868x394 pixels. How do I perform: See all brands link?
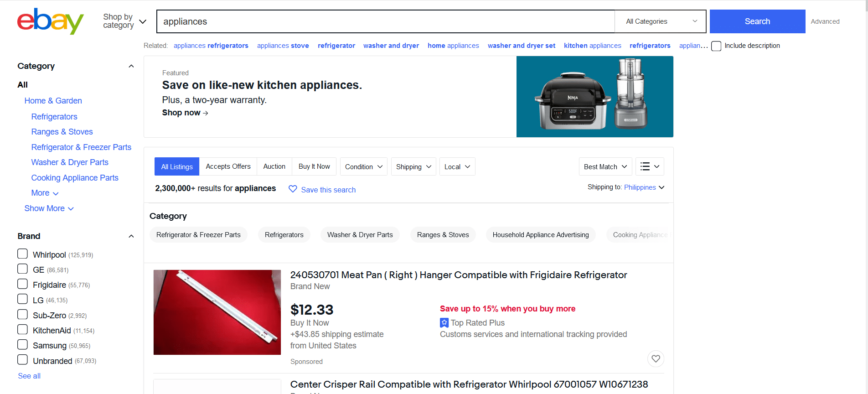click(x=29, y=376)
